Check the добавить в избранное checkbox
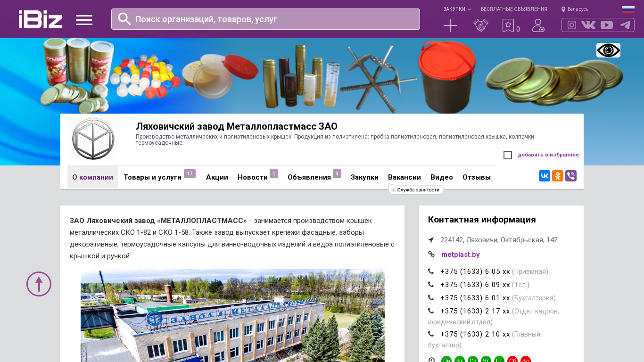 [508, 155]
